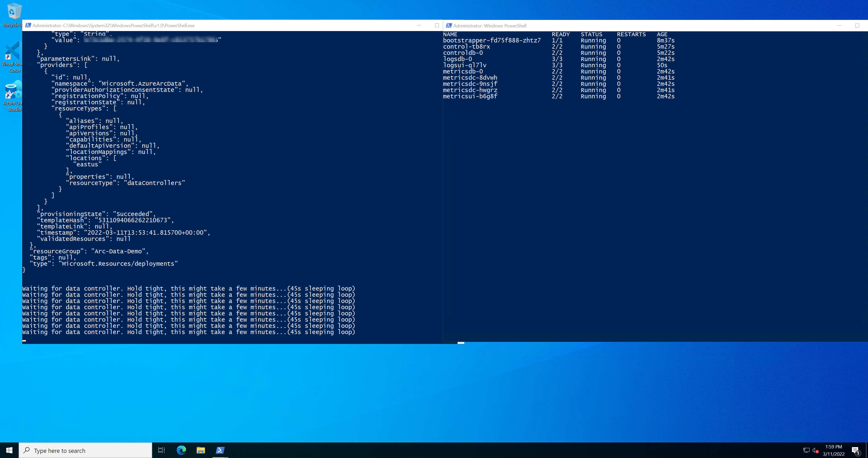Click the "defaultApiVersion": null line
Image resolution: width=868 pixels, height=458 pixels.
[113, 146]
